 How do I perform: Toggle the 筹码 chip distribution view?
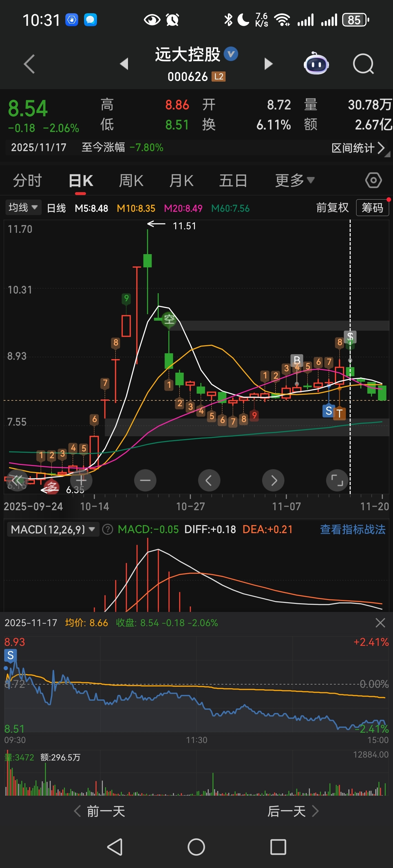click(x=372, y=208)
